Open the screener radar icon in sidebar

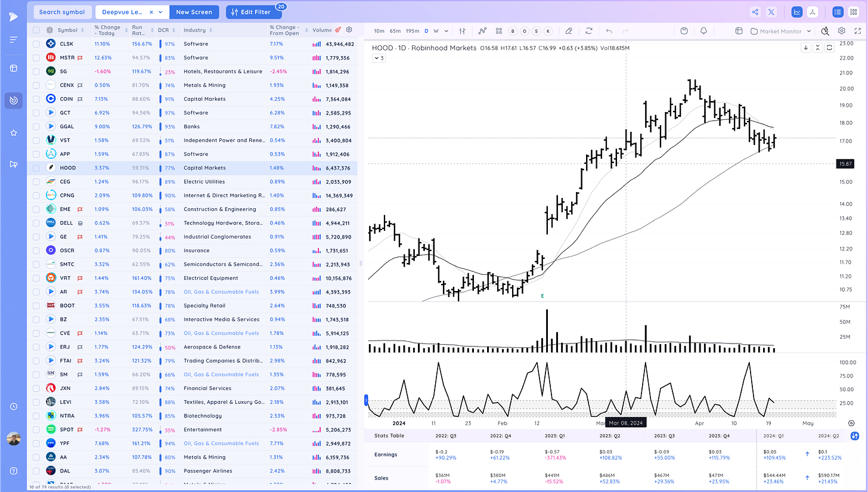click(x=13, y=100)
